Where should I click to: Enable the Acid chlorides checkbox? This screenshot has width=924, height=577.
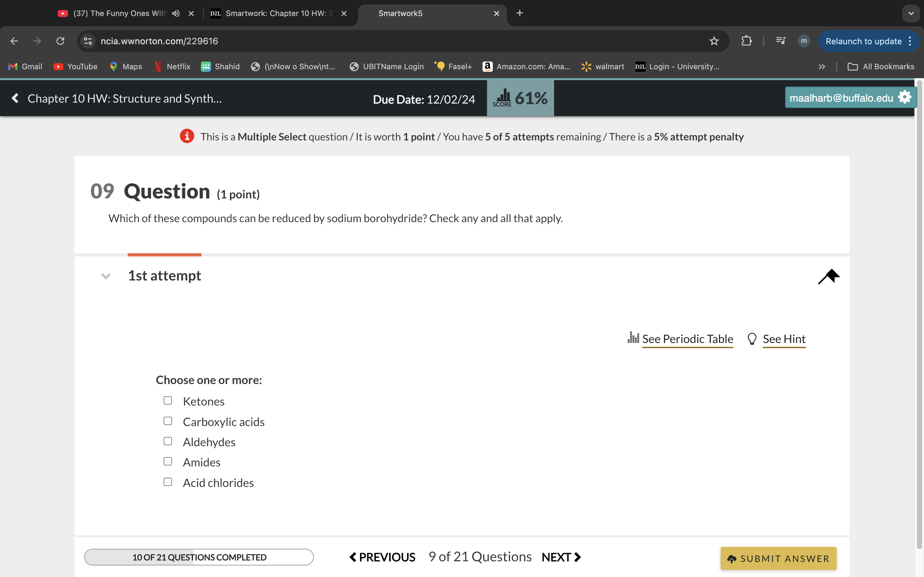[167, 481]
